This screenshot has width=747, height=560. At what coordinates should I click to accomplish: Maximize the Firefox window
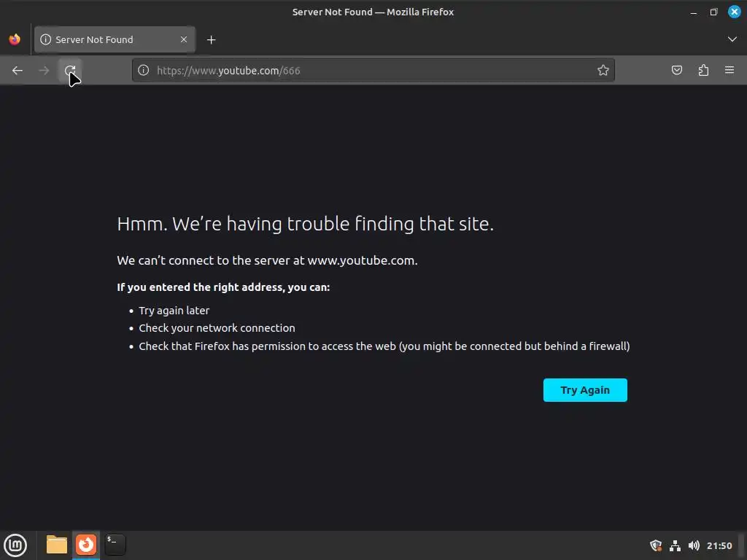[x=713, y=12]
